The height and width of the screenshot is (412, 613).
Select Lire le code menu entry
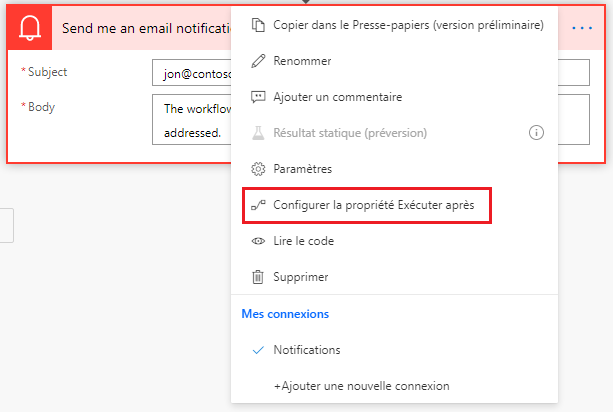[x=303, y=241]
